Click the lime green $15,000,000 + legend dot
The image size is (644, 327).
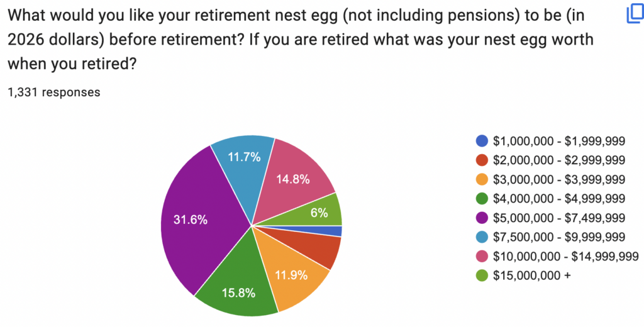[482, 275]
